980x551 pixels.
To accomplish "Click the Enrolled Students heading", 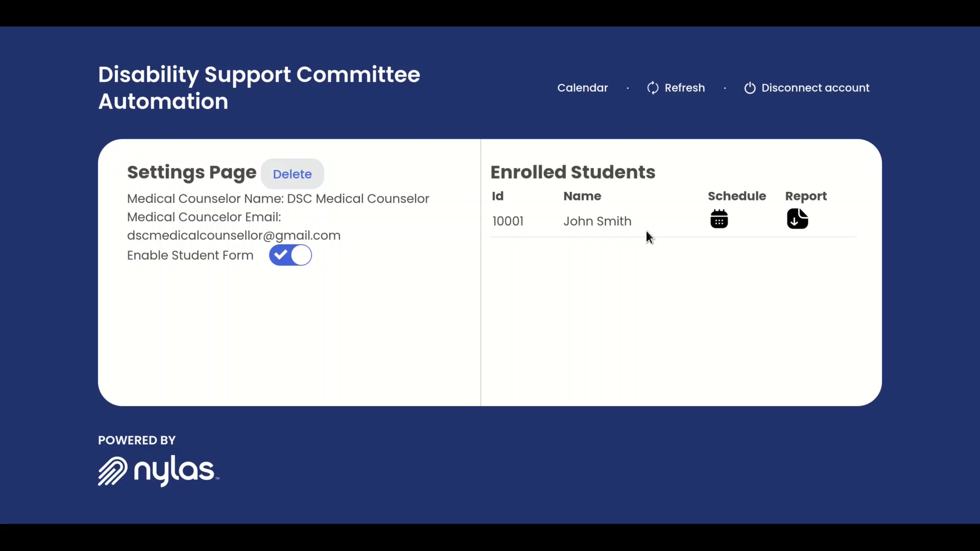I will tap(573, 172).
